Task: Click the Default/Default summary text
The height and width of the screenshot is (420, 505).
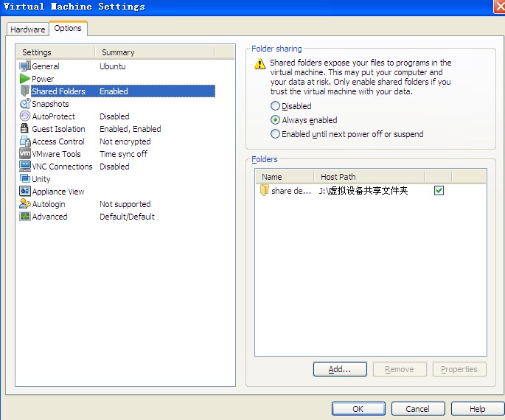Action: click(128, 217)
